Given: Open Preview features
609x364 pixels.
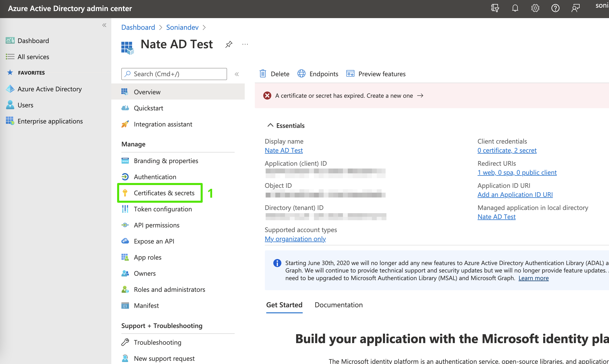Looking at the screenshot, I should click(x=376, y=74).
